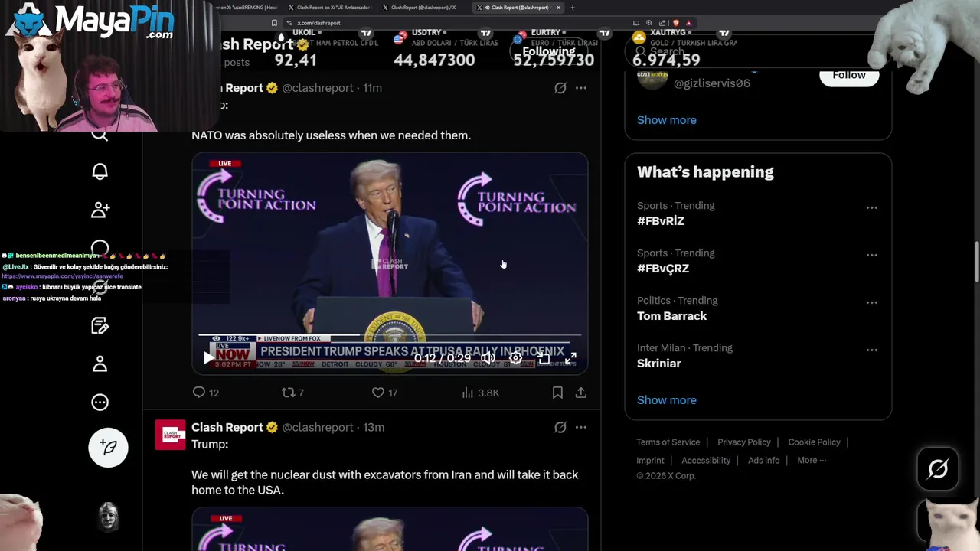Open the Articles notepad sidebar icon
Viewport: 980px width, 551px height.
[100, 326]
